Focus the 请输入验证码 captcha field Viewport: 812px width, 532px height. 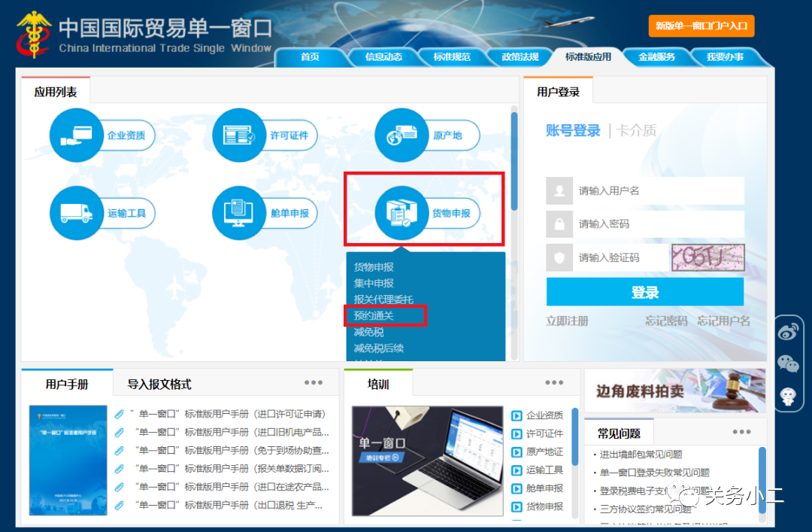[x=607, y=257]
